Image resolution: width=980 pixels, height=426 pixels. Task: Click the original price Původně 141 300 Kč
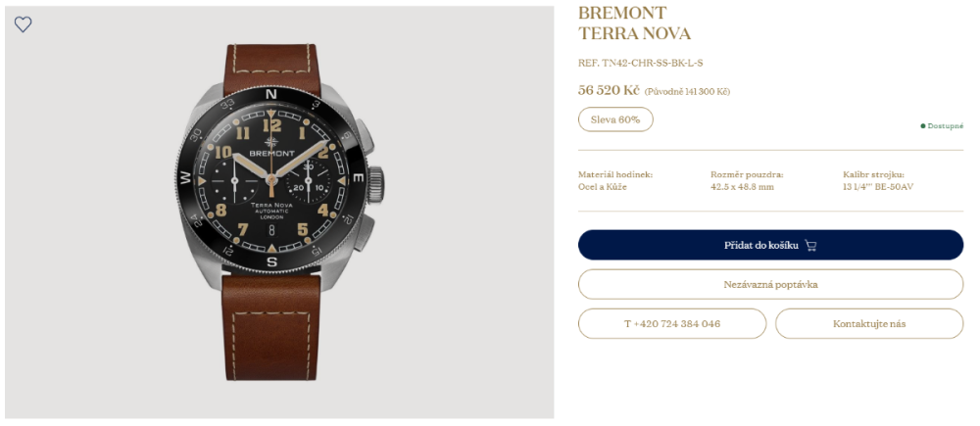pyautogui.click(x=688, y=91)
